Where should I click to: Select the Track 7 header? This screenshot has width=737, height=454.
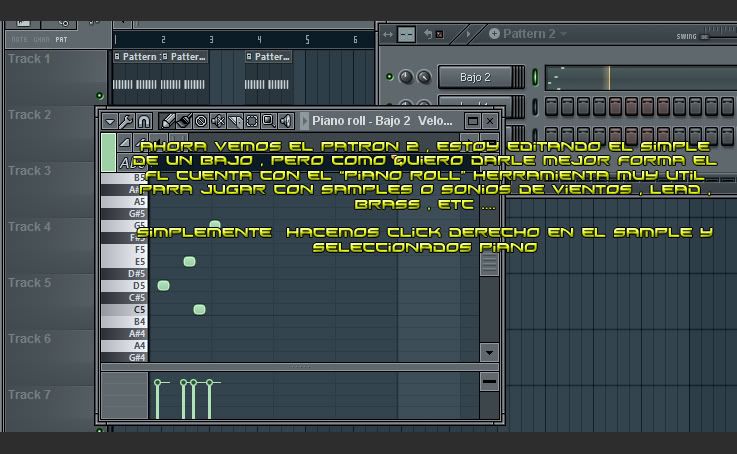49,407
